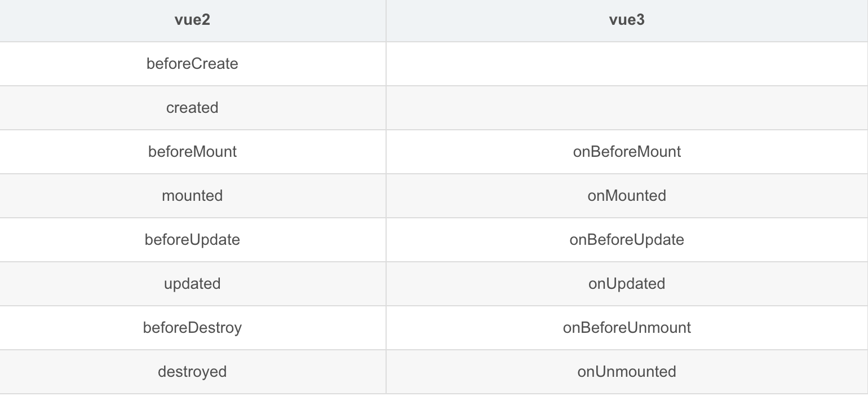Click the vue2 column header

tap(192, 20)
